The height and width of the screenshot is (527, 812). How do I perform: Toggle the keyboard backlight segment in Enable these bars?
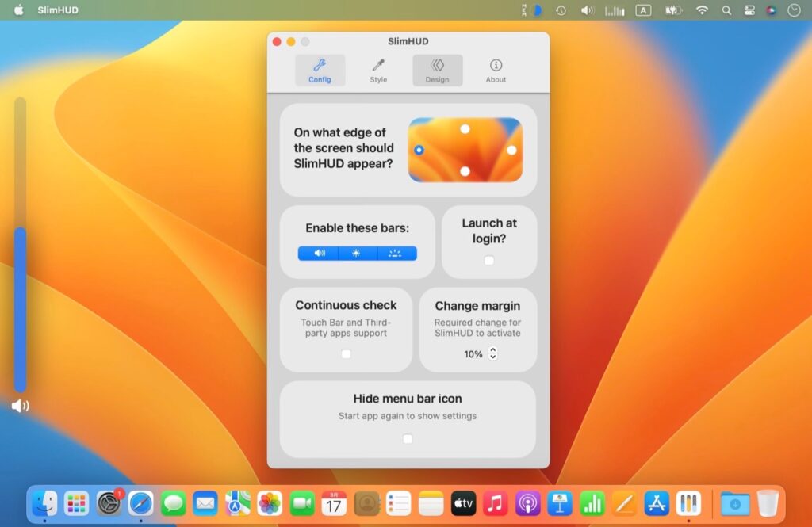pos(396,253)
